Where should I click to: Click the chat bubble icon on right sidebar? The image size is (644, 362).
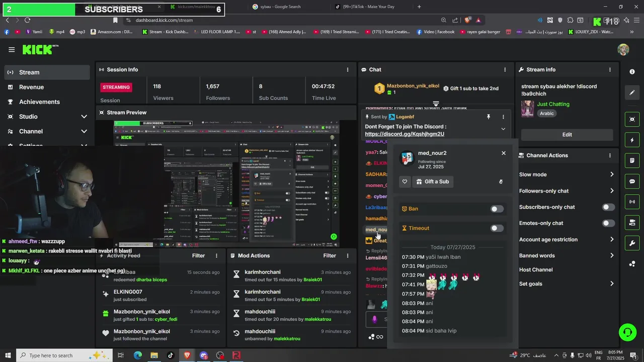(632, 182)
